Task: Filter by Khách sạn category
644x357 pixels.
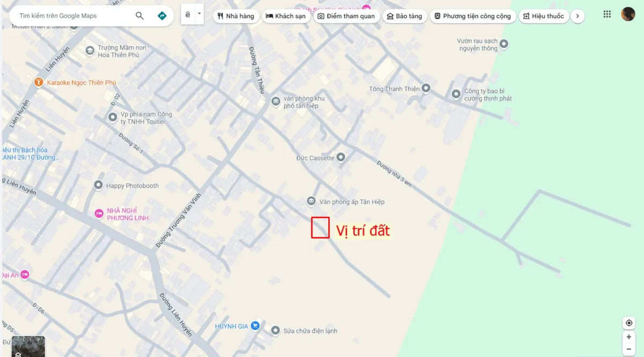Action: 286,16
